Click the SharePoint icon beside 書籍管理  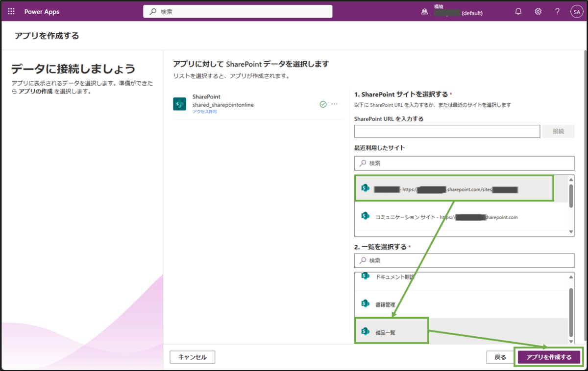tap(365, 303)
